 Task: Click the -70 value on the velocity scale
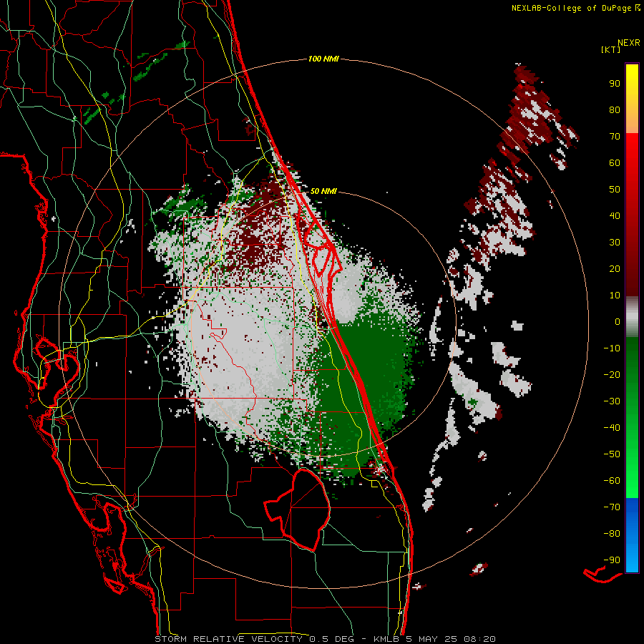tap(612, 507)
